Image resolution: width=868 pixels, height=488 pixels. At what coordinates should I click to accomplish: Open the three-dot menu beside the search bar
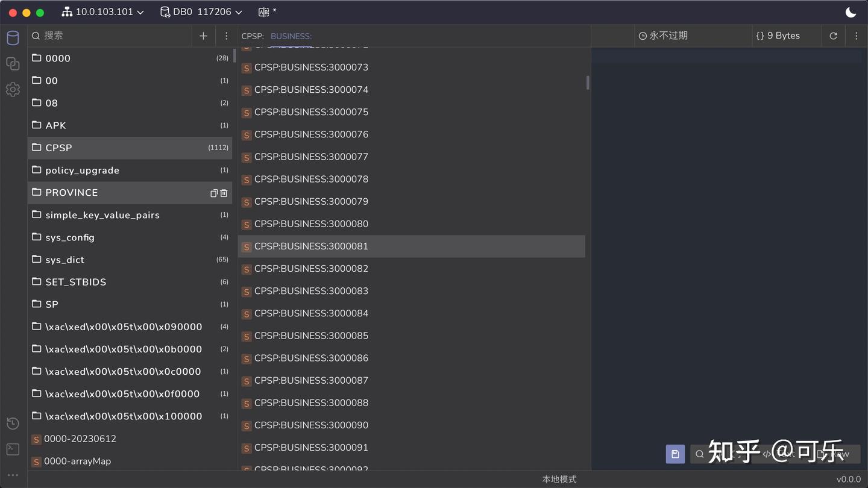[x=226, y=36]
